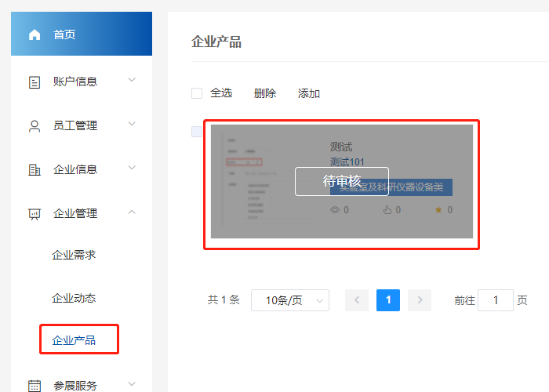549x392 pixels.
Task: Collapse the 企业管理 menu chevron
Action: 132,212
